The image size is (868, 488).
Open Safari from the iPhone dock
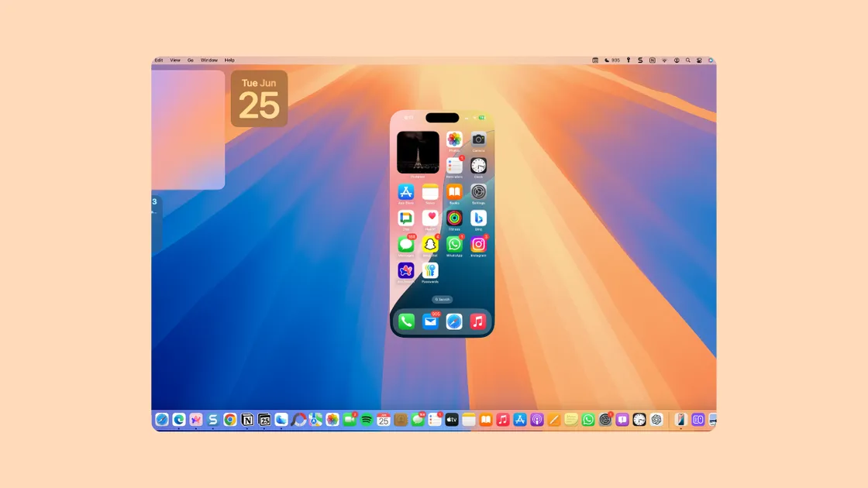(454, 321)
